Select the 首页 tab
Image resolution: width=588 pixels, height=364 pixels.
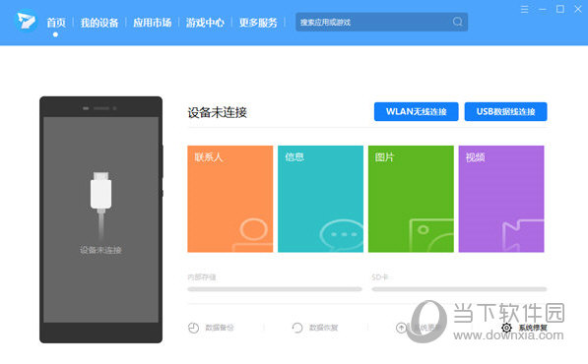coord(56,23)
